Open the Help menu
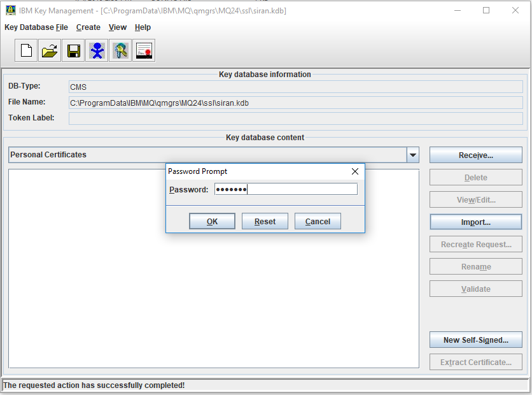 click(143, 27)
